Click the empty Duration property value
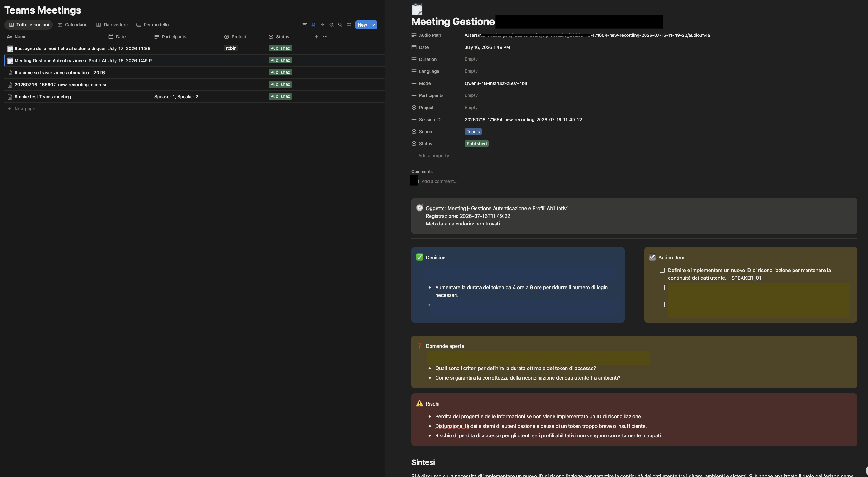Image resolution: width=868 pixels, height=477 pixels. click(x=471, y=59)
